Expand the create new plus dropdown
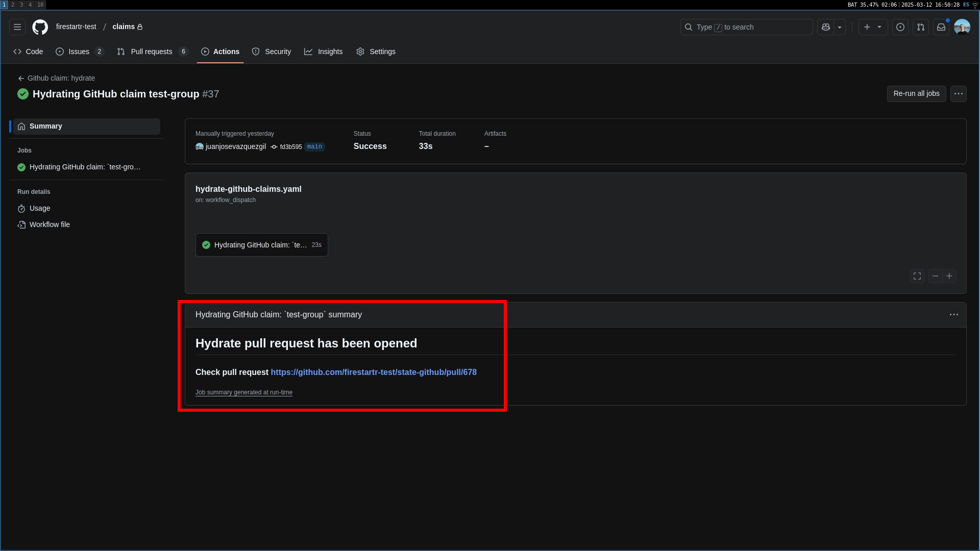The width and height of the screenshot is (980, 551). [873, 27]
